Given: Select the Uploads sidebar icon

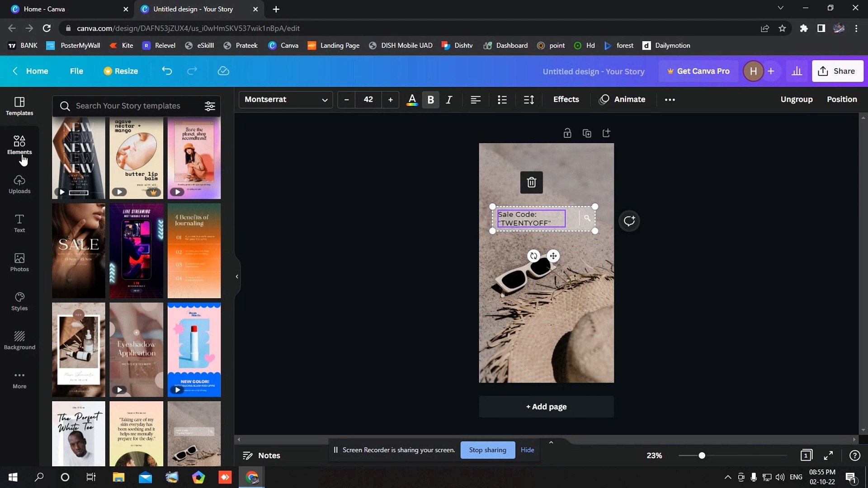Looking at the screenshot, I should pos(19,183).
